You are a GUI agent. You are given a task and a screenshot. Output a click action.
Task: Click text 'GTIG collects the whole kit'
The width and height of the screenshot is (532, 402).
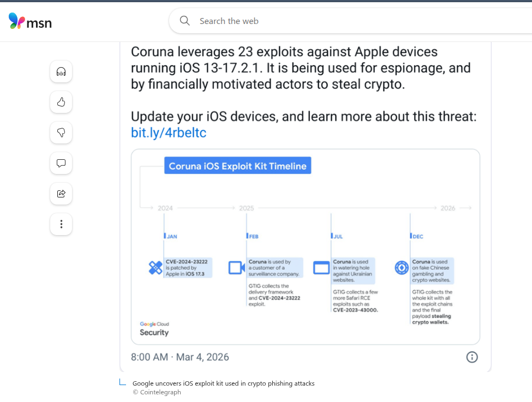(432, 307)
